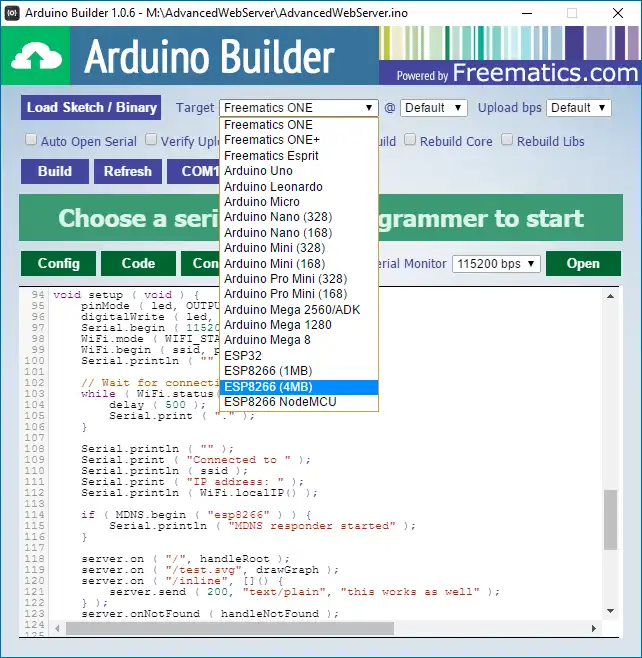The image size is (642, 658).
Task: Select Arduino Micro option
Action: click(299, 202)
